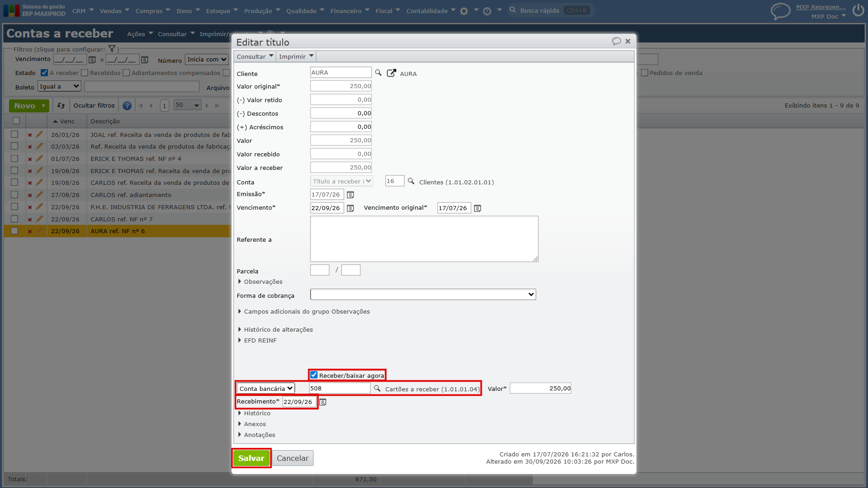Toggle the A receber state checkbox
868x488 pixels.
click(x=44, y=73)
